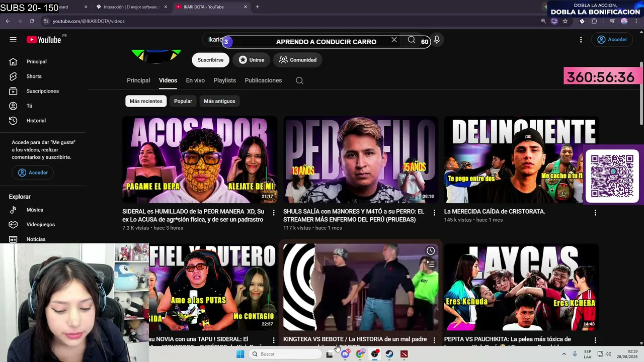Select the channel Videos tab
The width and height of the screenshot is (644, 362).
tap(168, 80)
